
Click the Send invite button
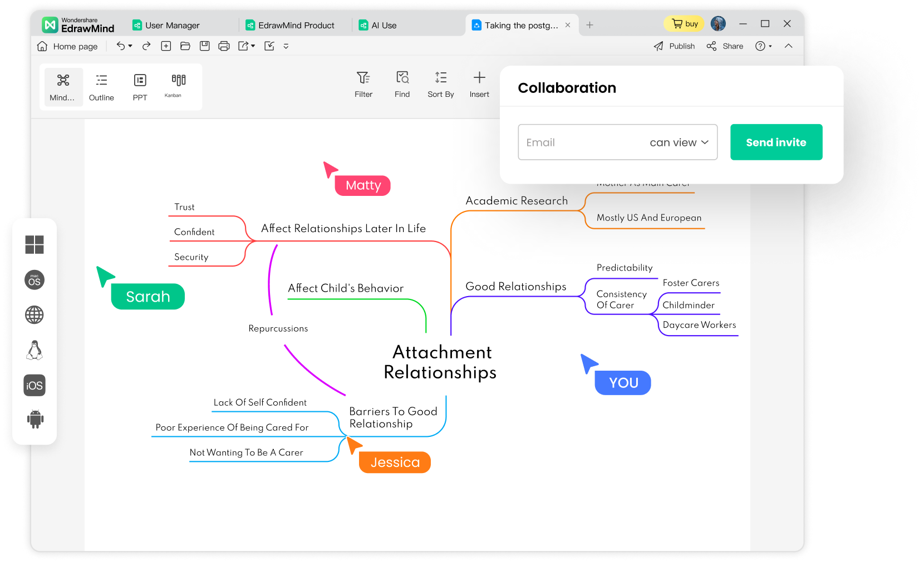point(776,142)
